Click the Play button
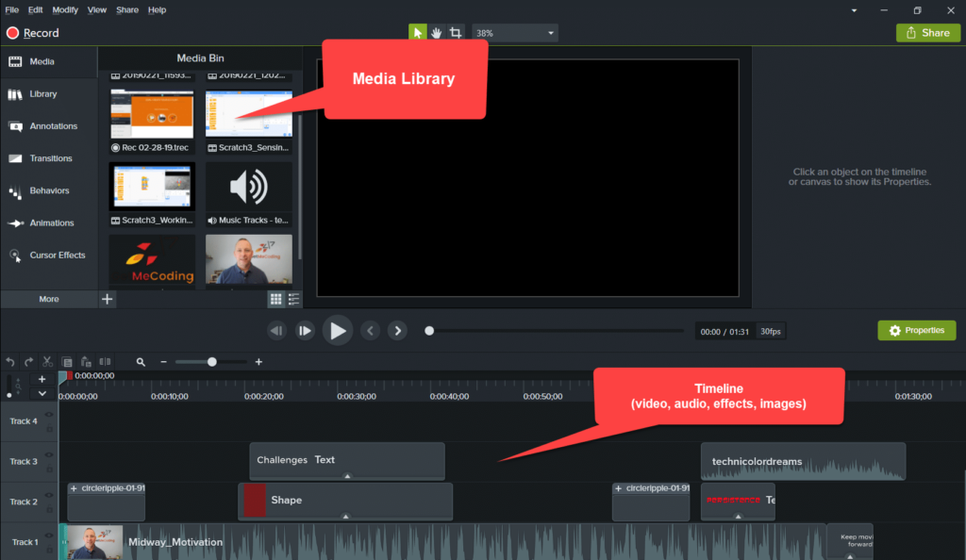966x560 pixels. tap(337, 331)
